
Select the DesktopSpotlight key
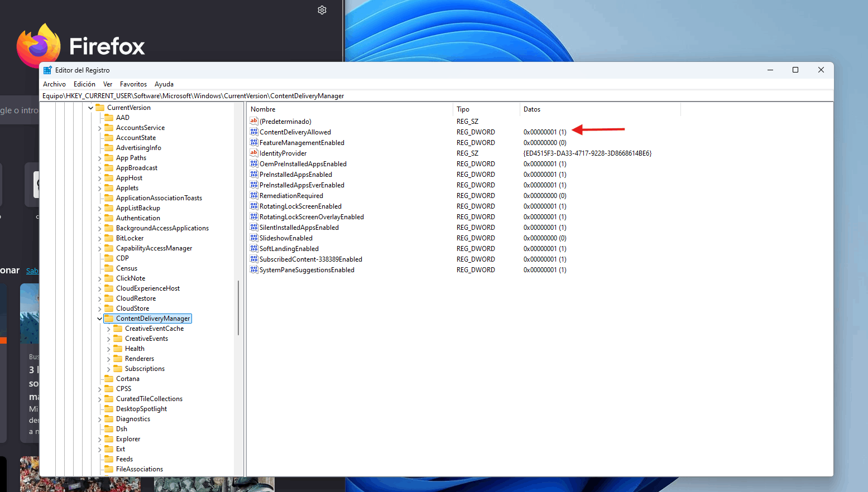coord(141,409)
